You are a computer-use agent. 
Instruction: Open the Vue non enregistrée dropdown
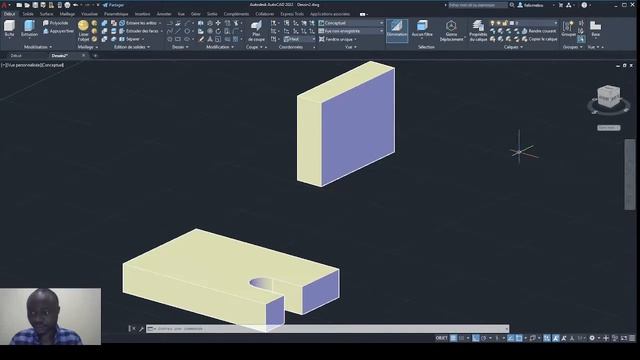point(351,31)
